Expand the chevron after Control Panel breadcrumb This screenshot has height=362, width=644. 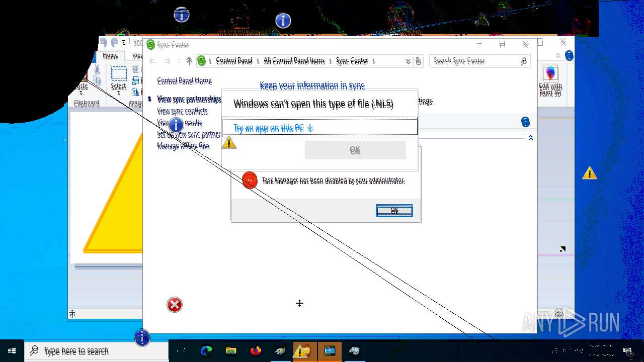(x=258, y=61)
